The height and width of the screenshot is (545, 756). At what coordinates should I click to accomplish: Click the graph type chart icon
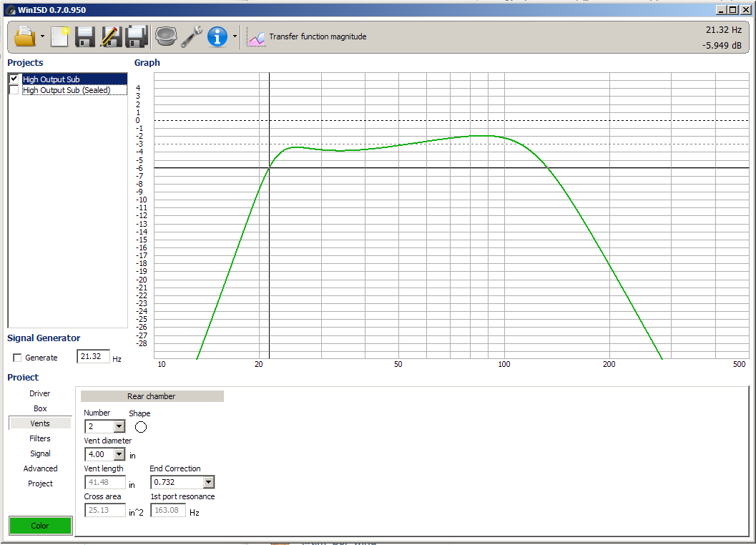pos(255,37)
